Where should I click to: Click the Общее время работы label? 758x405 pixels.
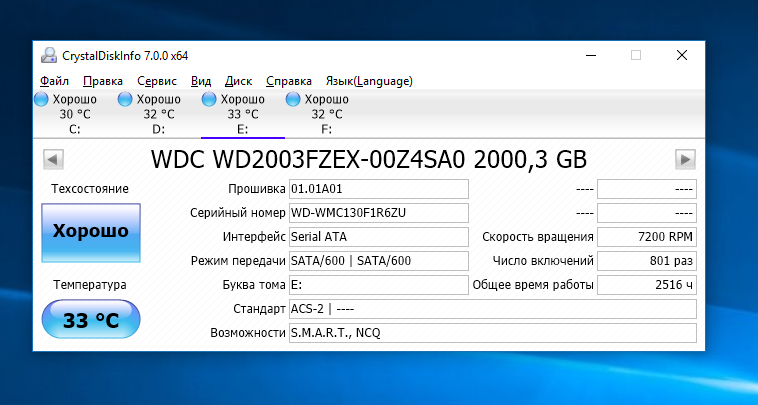click(x=533, y=285)
